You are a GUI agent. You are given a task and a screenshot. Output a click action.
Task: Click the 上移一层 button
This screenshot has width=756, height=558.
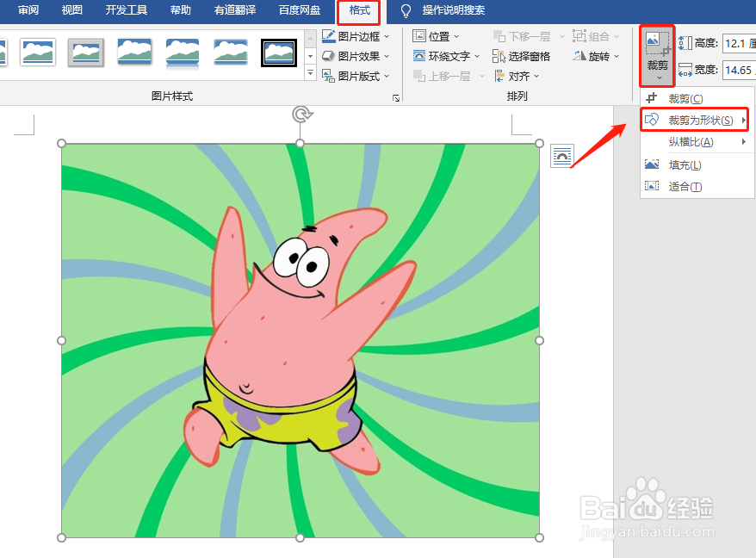pos(449,76)
